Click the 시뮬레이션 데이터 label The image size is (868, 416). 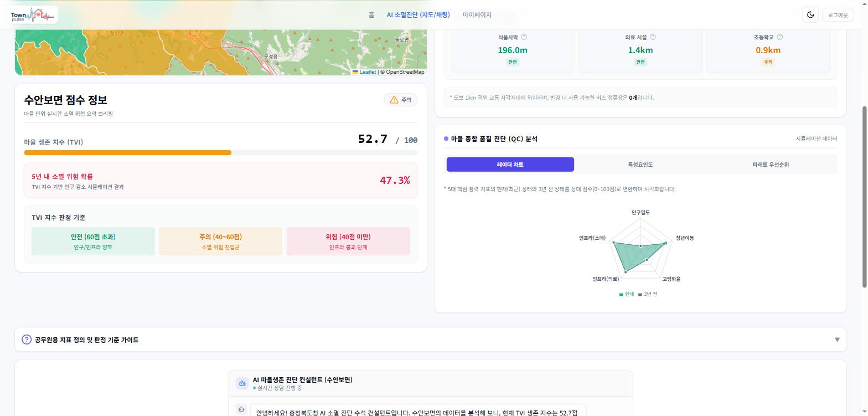pos(816,138)
